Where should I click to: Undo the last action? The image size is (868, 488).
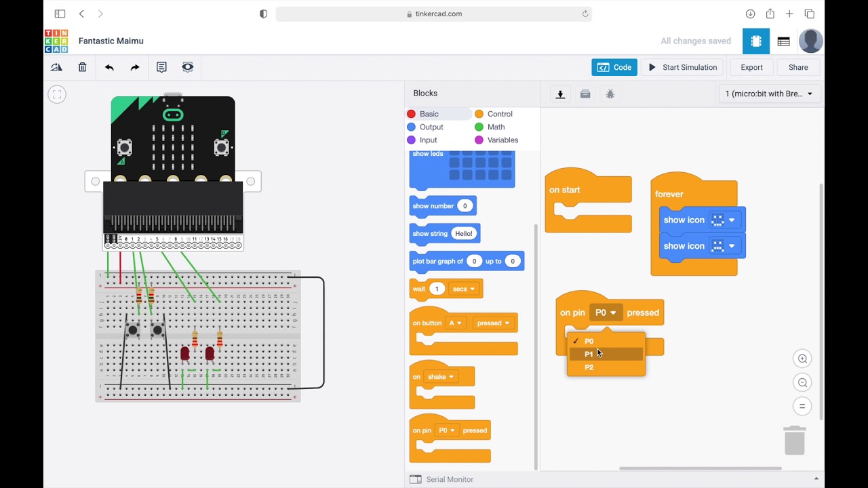click(109, 67)
